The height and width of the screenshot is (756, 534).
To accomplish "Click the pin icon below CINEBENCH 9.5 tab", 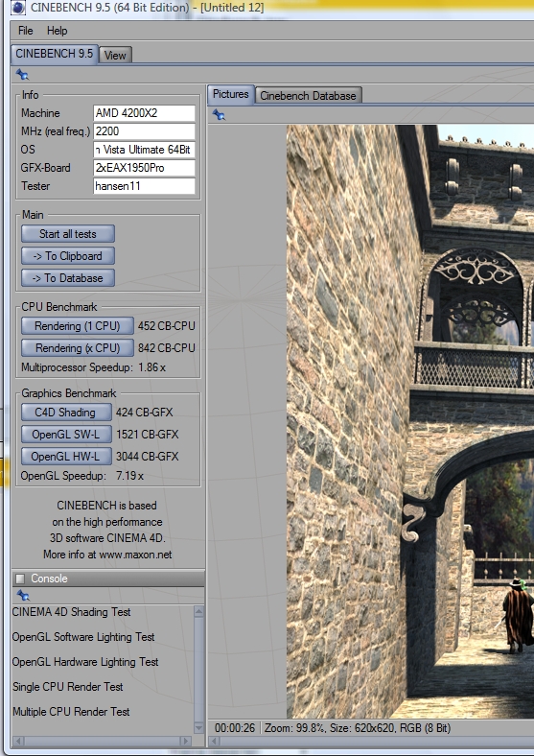I will tap(22, 75).
